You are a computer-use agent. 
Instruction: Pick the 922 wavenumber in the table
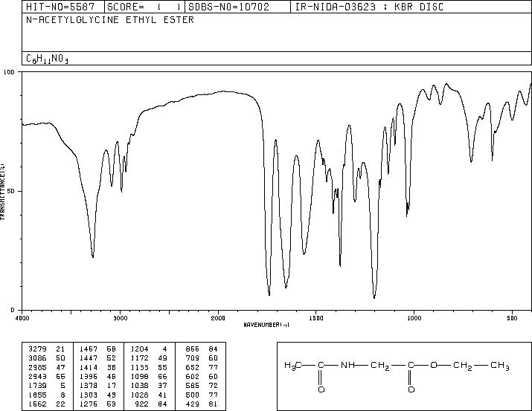click(142, 404)
